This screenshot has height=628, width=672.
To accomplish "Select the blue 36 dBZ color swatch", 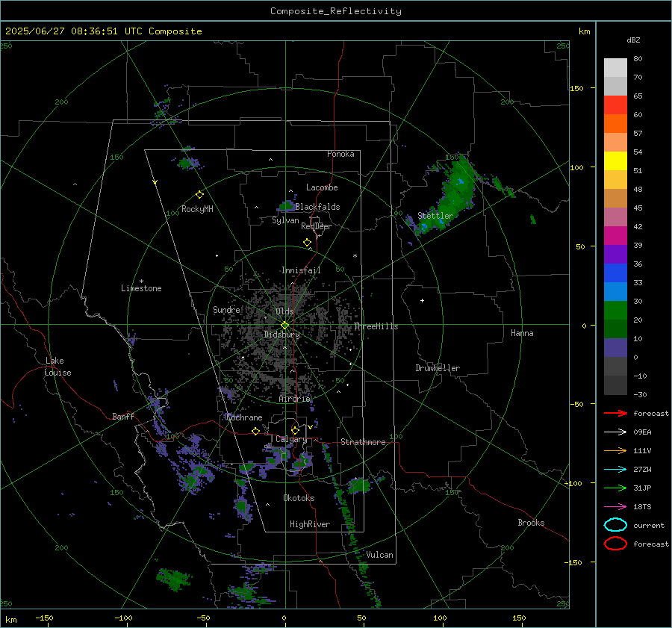I will [615, 273].
